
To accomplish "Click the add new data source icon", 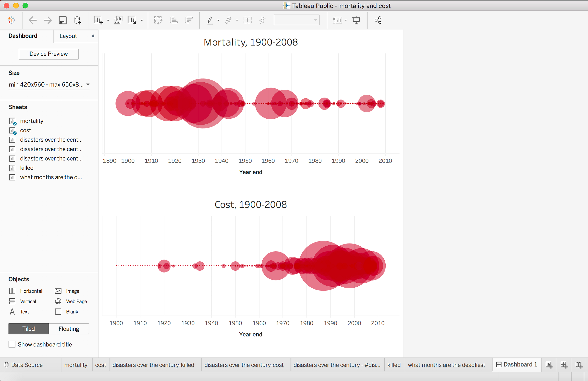I will pyautogui.click(x=78, y=20).
